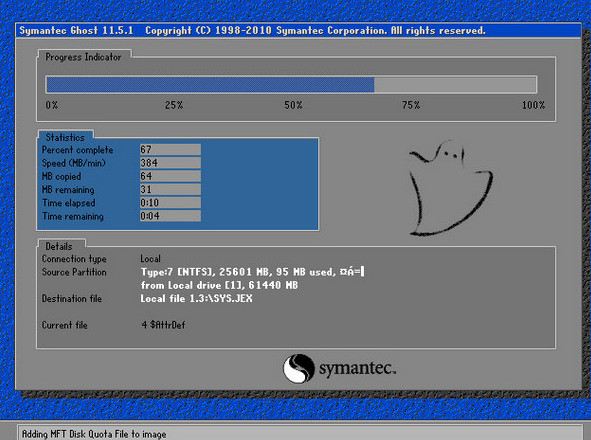Click the 75% progress scale marker
The image size is (591, 440).
coord(411,105)
